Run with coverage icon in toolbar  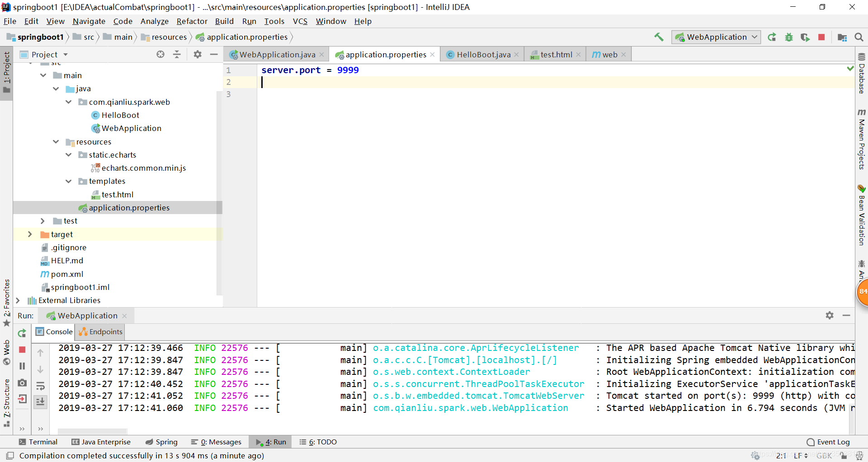[805, 37]
